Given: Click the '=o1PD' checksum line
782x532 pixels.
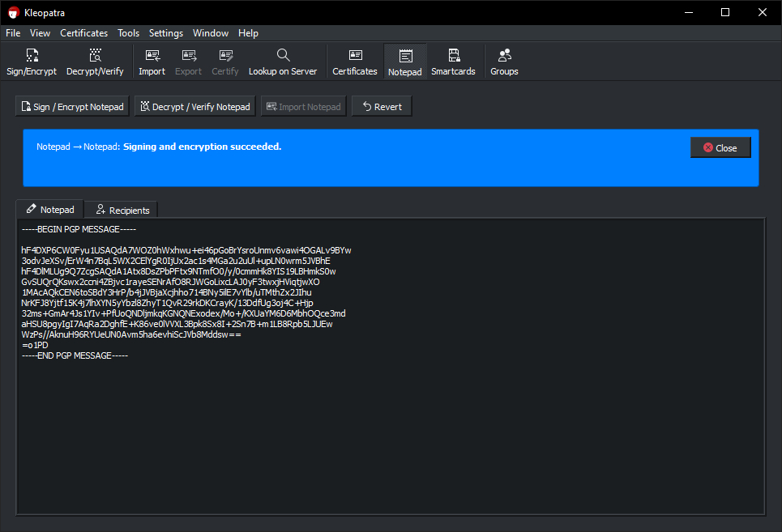Looking at the screenshot, I should point(35,345).
